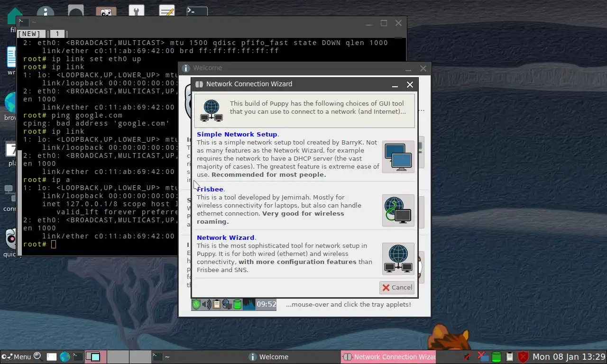Click the terminal prompt line with cursor

[39, 244]
